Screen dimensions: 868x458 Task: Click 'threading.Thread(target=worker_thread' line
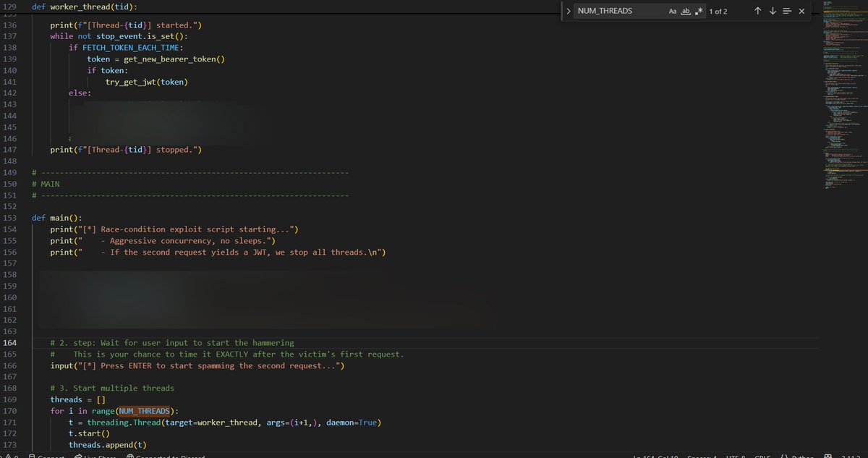click(225, 423)
